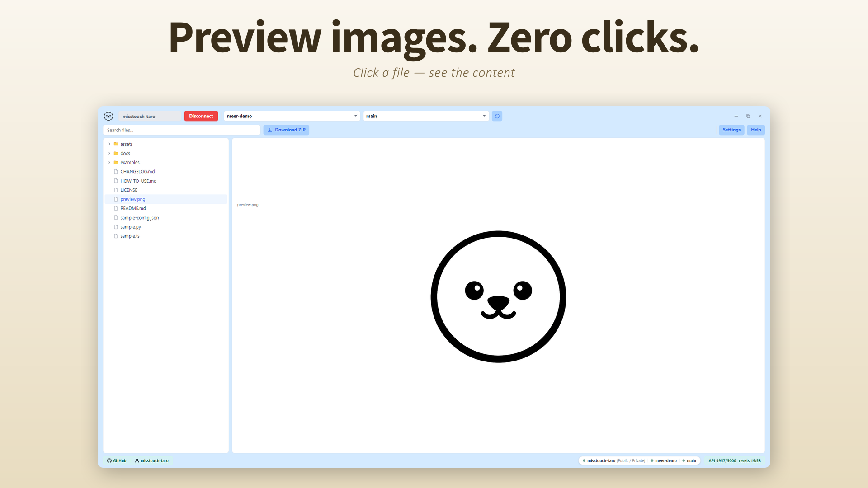The image size is (868, 488).
Task: Click the preview.png caption above image
Action: pyautogui.click(x=248, y=205)
